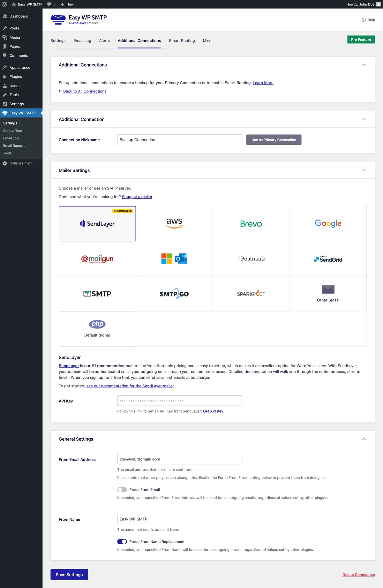Collapse the Additional Connection panel
This screenshot has height=588, width=383.
[x=364, y=119]
